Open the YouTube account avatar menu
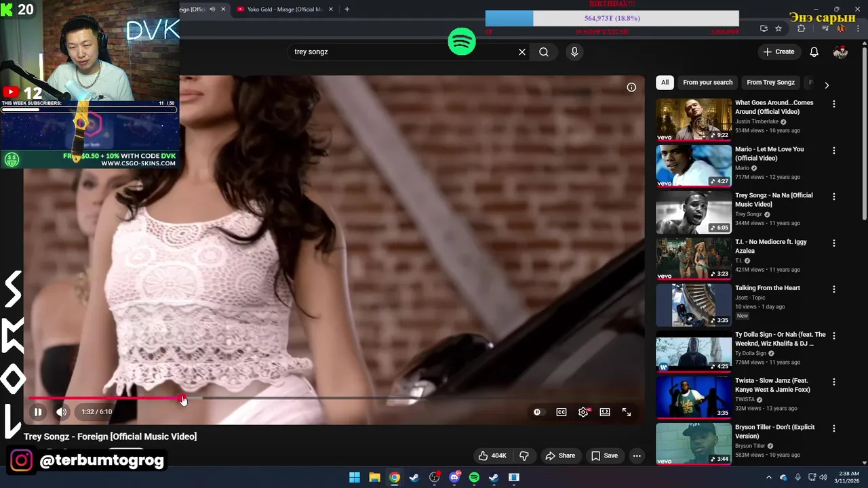 841,52
